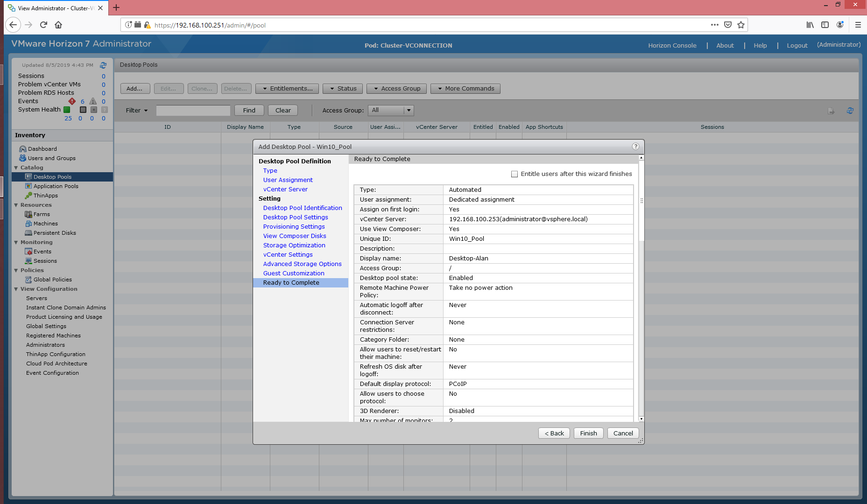Viewport: 867px width, 504px height.
Task: Bookmark this page with star icon
Action: click(x=741, y=25)
